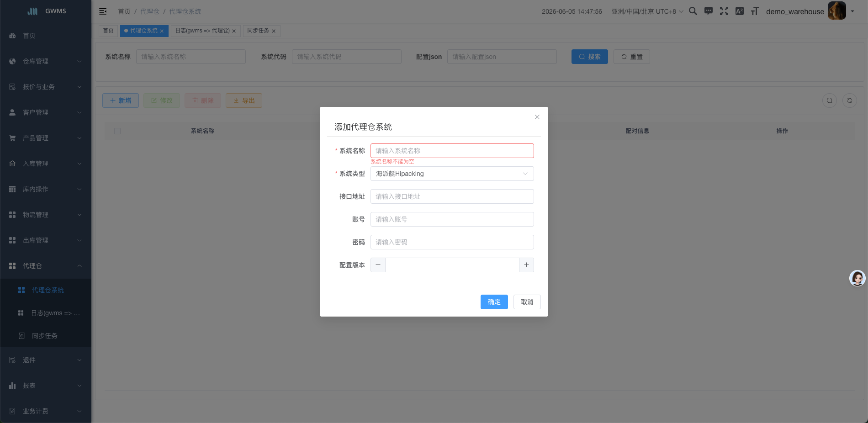Click the 取消 button in dialog
The width and height of the screenshot is (868, 423).
[527, 302]
